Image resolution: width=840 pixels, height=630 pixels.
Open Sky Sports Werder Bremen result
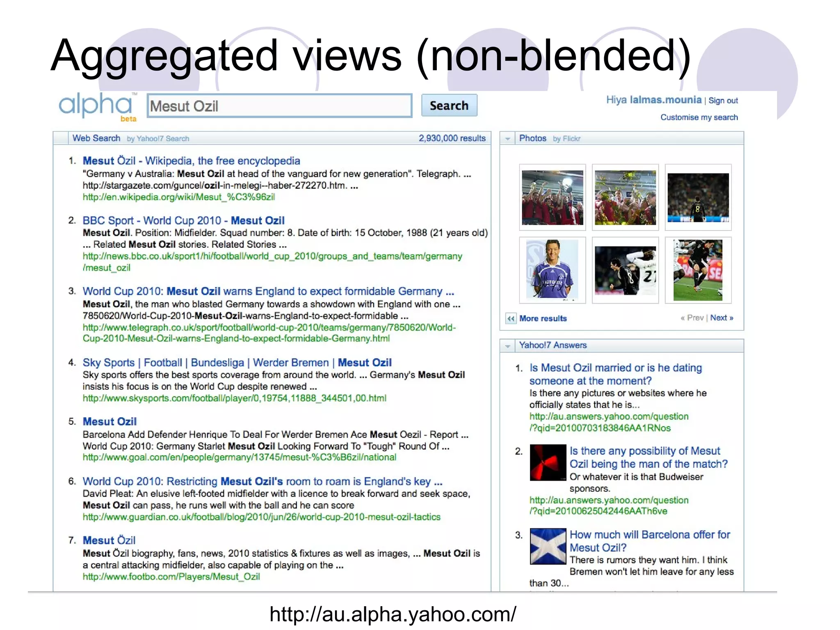pos(237,363)
